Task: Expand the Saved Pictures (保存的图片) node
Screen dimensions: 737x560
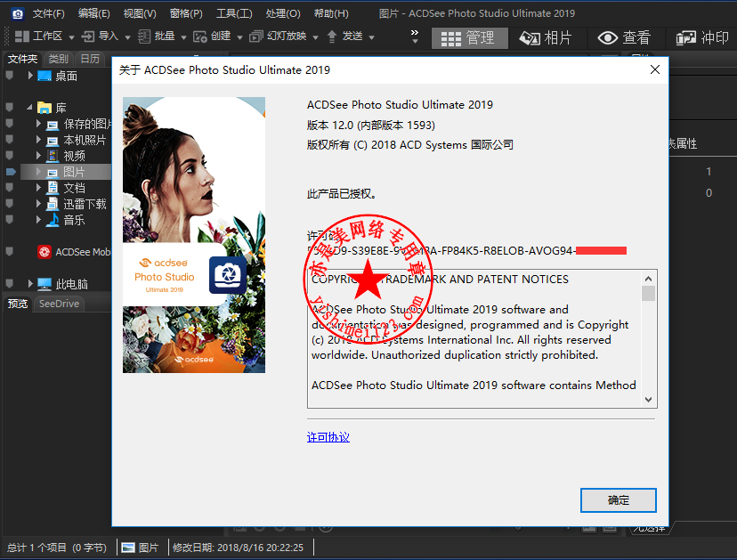Action: pos(38,124)
